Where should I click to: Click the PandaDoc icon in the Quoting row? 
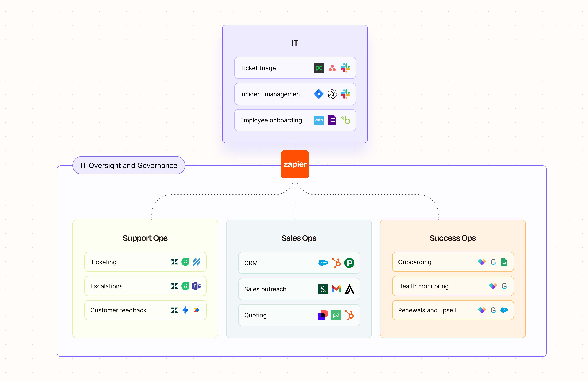[x=336, y=315]
